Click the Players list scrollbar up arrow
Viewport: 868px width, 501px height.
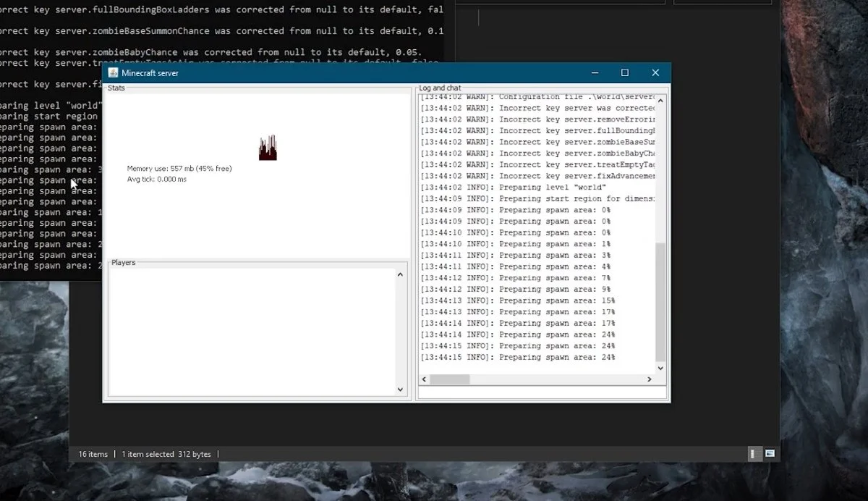click(401, 275)
